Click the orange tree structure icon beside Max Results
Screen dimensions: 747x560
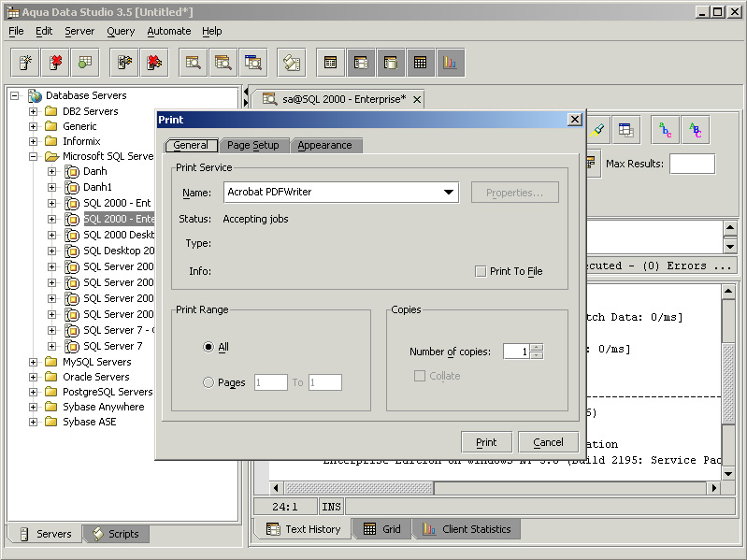tap(592, 164)
